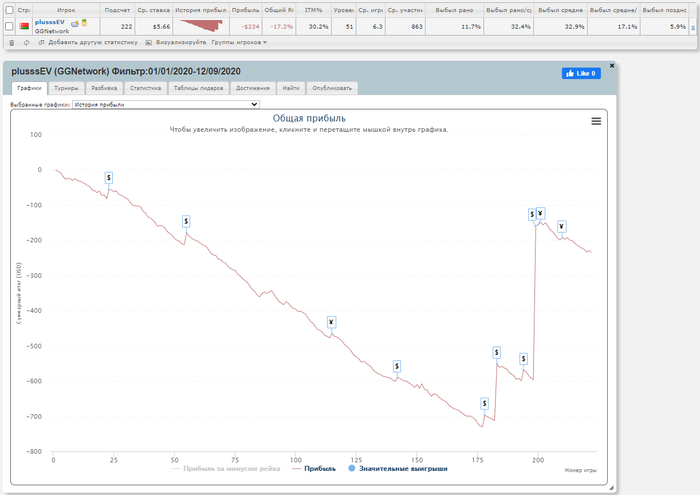Screen dimensions: 700x495
Task: Open the Таблицы лидеров tab
Action: tap(198, 88)
